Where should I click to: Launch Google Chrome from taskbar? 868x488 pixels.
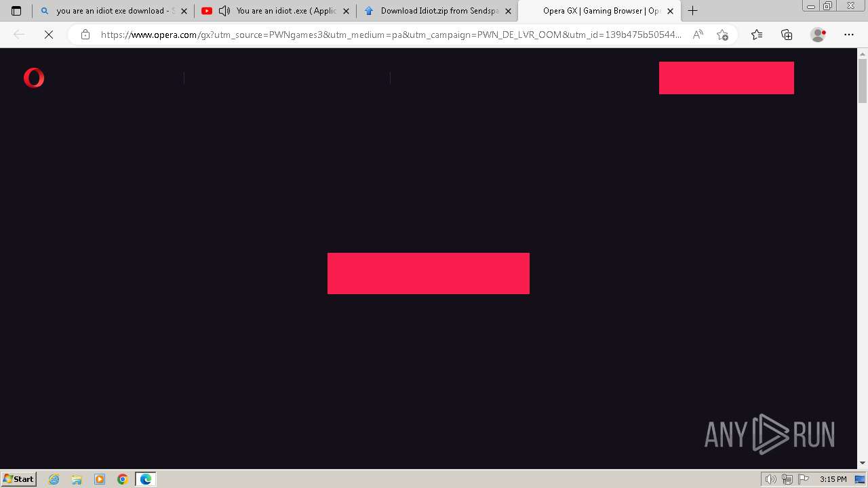(123, 479)
